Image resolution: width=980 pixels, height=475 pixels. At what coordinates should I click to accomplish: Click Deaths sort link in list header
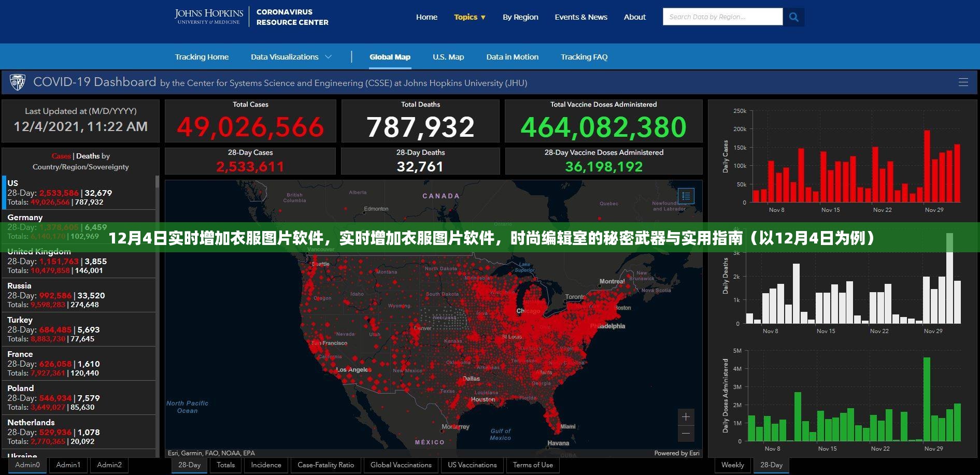click(x=88, y=156)
